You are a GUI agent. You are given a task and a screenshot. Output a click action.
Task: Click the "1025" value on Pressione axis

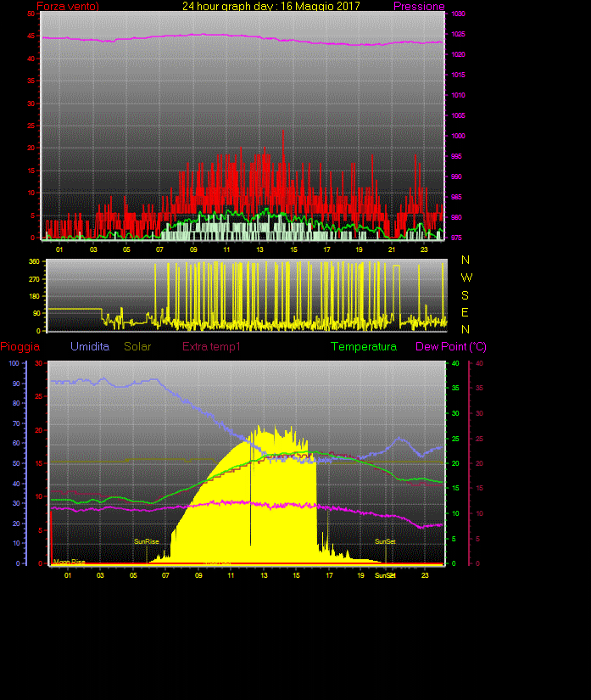[458, 34]
